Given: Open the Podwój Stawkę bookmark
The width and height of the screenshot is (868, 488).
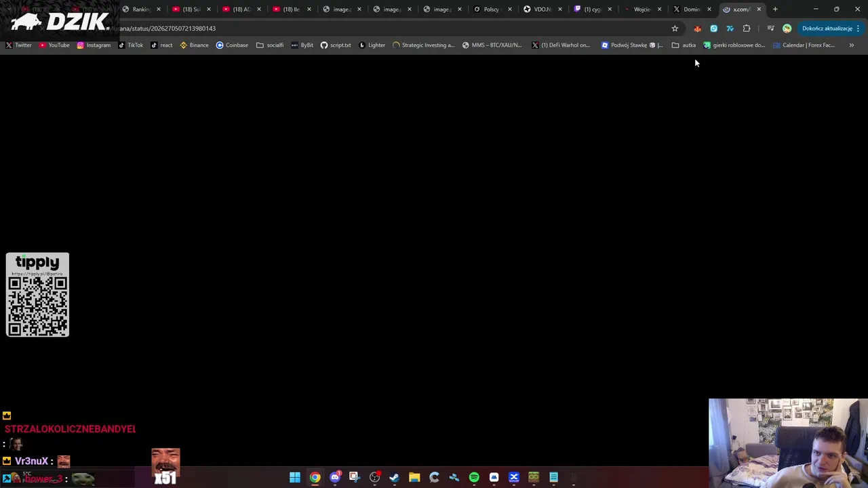Looking at the screenshot, I should pyautogui.click(x=632, y=45).
